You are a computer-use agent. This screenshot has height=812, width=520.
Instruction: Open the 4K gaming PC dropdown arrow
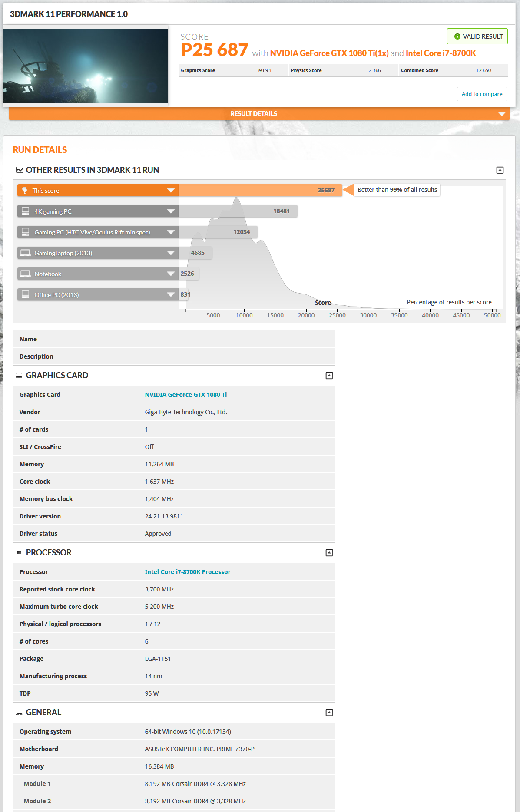click(x=171, y=211)
